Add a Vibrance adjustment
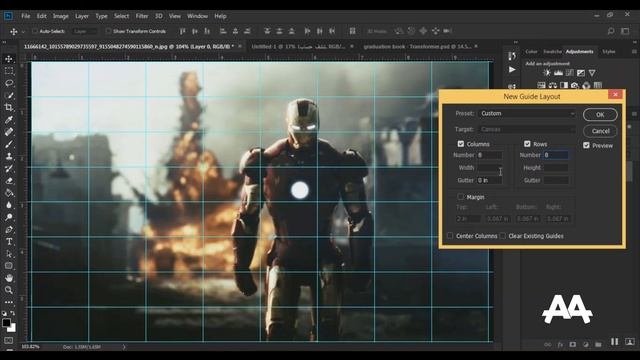This screenshot has width=640, height=360. (x=592, y=73)
